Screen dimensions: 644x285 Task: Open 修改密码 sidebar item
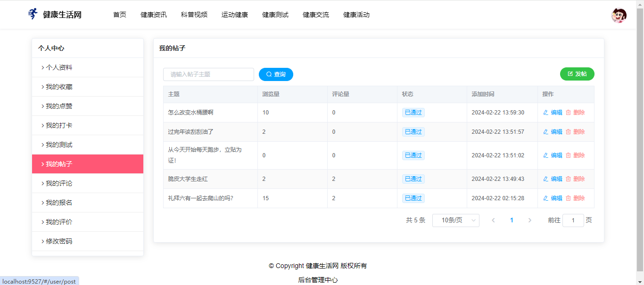(59, 241)
